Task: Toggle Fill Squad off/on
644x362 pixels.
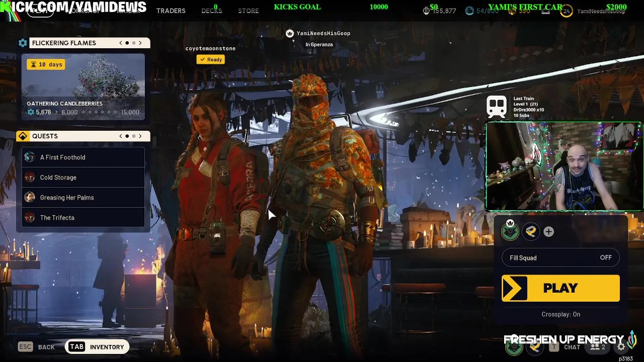Action: coord(560,258)
